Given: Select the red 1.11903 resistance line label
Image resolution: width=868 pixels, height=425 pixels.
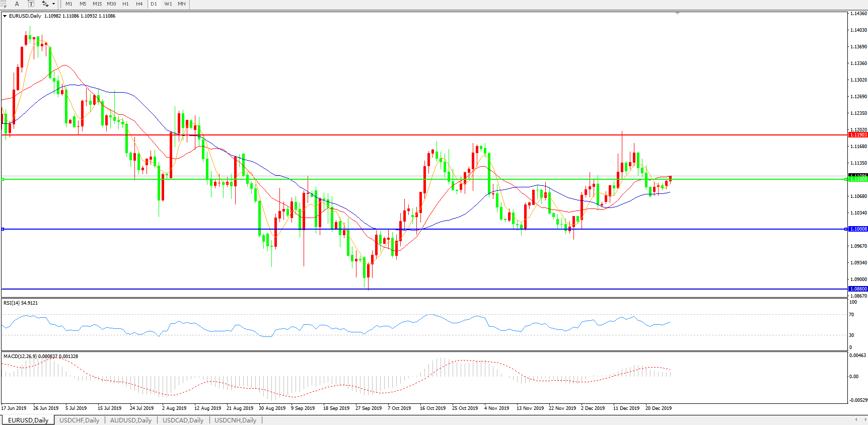Looking at the screenshot, I should point(858,135).
